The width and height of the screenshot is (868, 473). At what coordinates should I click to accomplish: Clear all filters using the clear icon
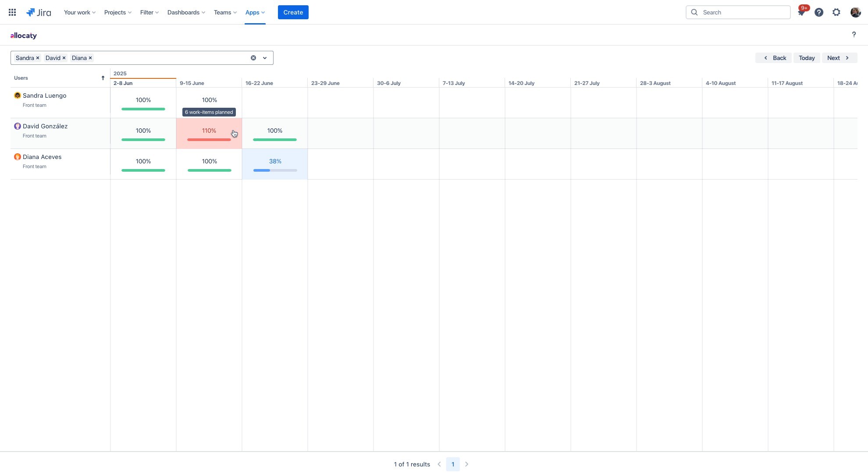click(x=253, y=57)
